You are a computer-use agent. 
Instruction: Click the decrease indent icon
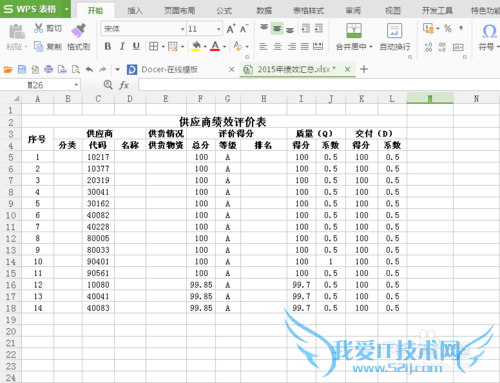point(305,28)
